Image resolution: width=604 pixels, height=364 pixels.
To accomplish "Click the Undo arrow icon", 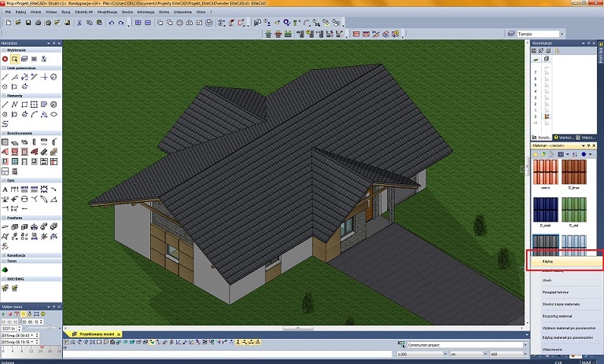I will (x=111, y=23).
